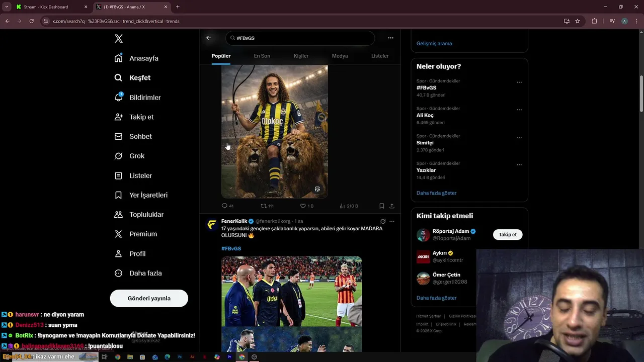Open Takip et person icon
Screen dimensions: 644x362
pyautogui.click(x=118, y=117)
